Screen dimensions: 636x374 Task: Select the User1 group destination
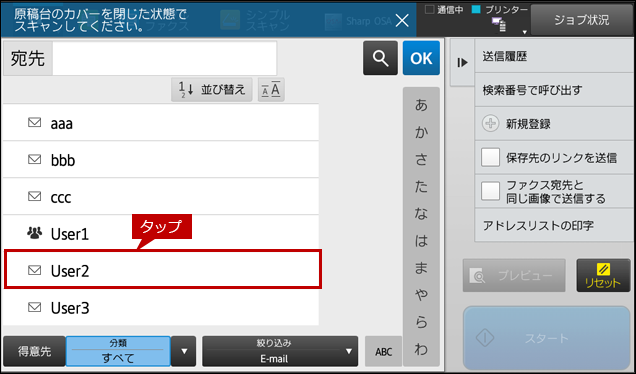(161, 234)
